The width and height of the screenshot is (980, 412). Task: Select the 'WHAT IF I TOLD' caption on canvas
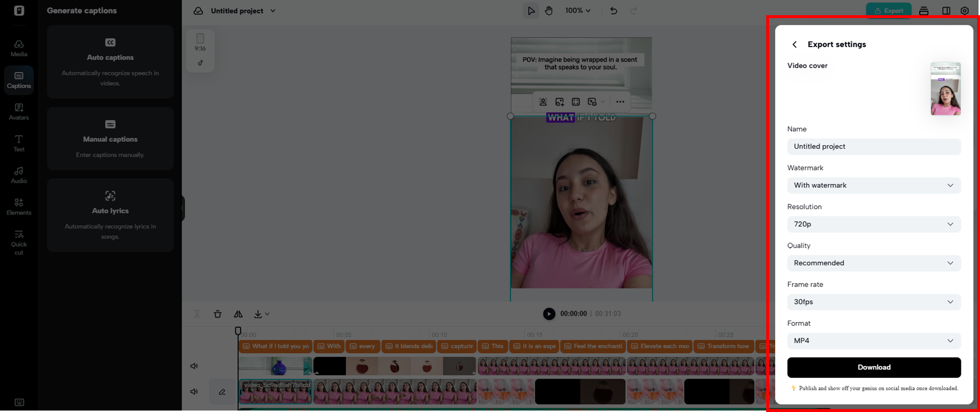pos(581,117)
